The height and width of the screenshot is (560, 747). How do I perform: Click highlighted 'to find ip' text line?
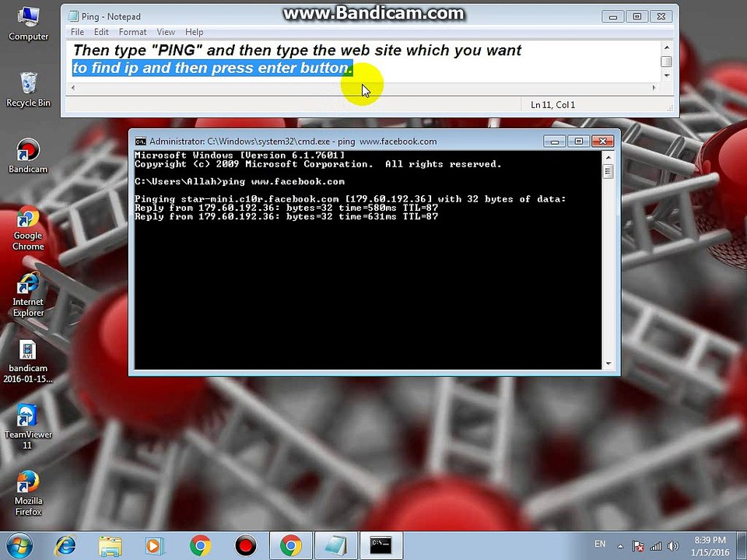click(x=212, y=68)
